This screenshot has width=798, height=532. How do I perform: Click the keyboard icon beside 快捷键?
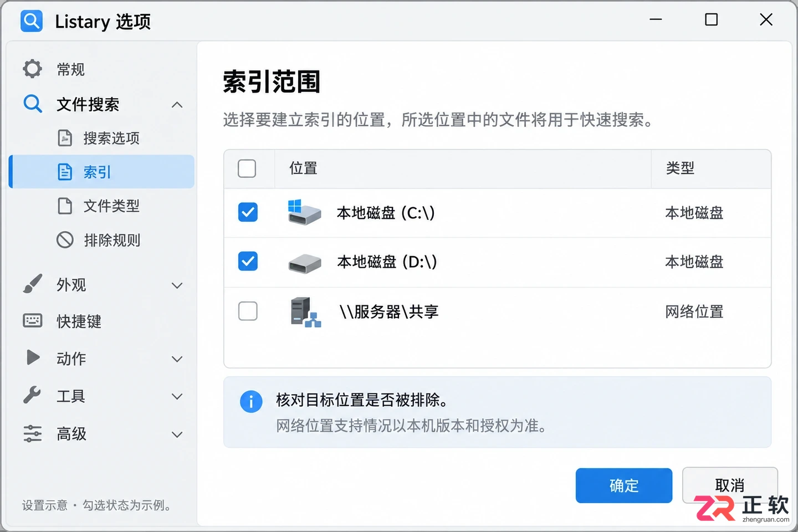pyautogui.click(x=33, y=321)
